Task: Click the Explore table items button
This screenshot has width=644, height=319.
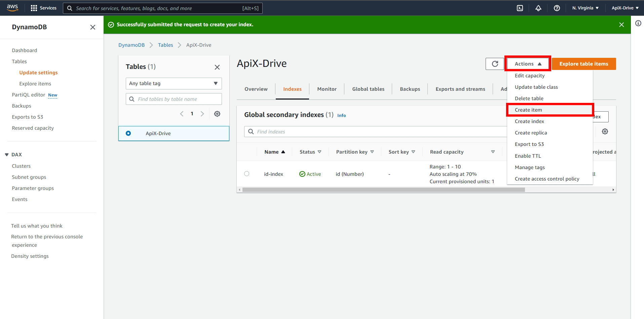Action: (584, 64)
